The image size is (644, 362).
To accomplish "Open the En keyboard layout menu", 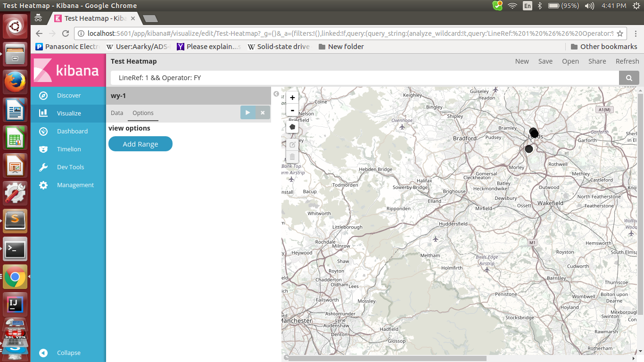I will pos(528,6).
